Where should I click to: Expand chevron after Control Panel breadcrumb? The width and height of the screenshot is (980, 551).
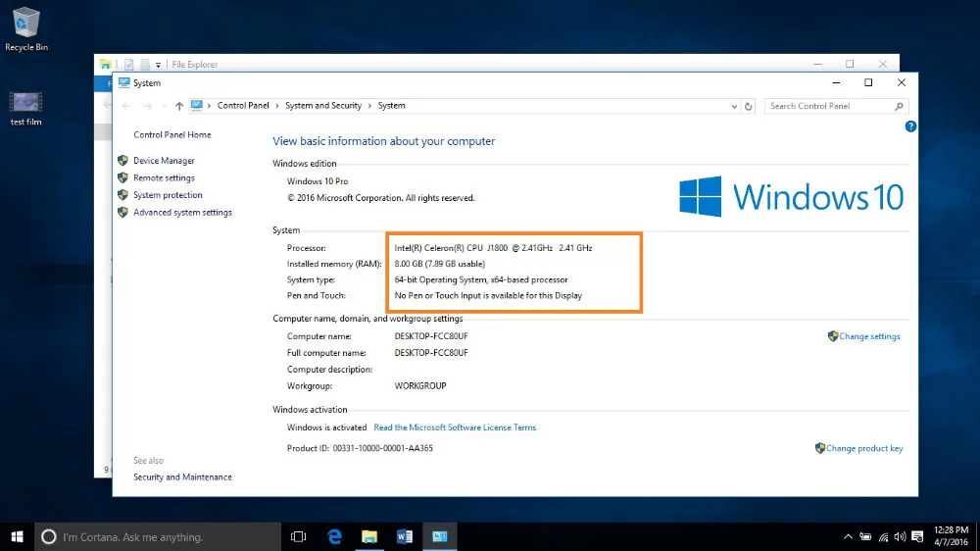[x=277, y=106]
